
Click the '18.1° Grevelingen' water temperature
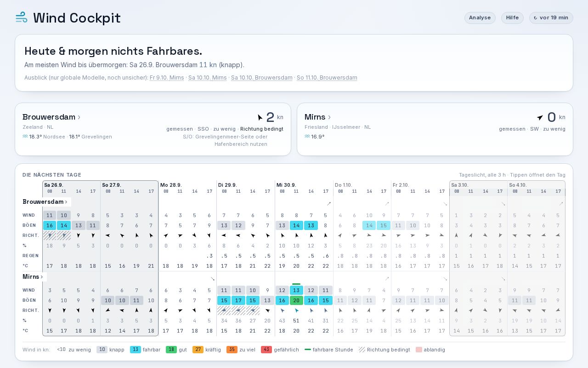coord(90,137)
